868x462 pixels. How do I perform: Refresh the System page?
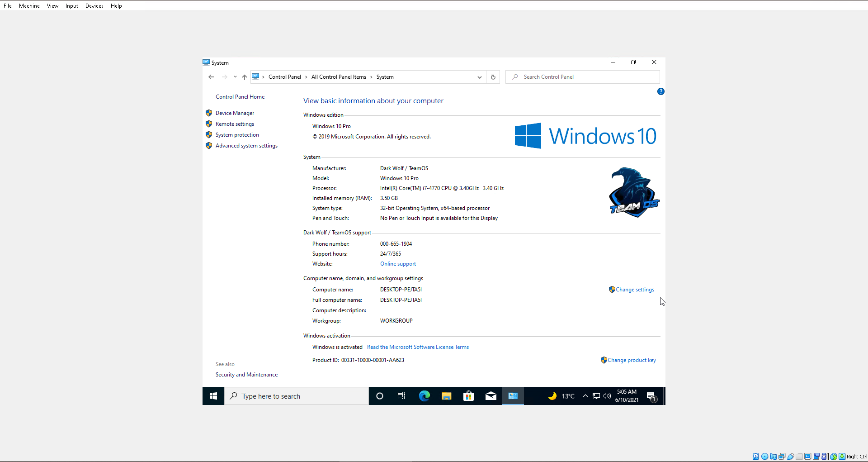click(x=493, y=77)
